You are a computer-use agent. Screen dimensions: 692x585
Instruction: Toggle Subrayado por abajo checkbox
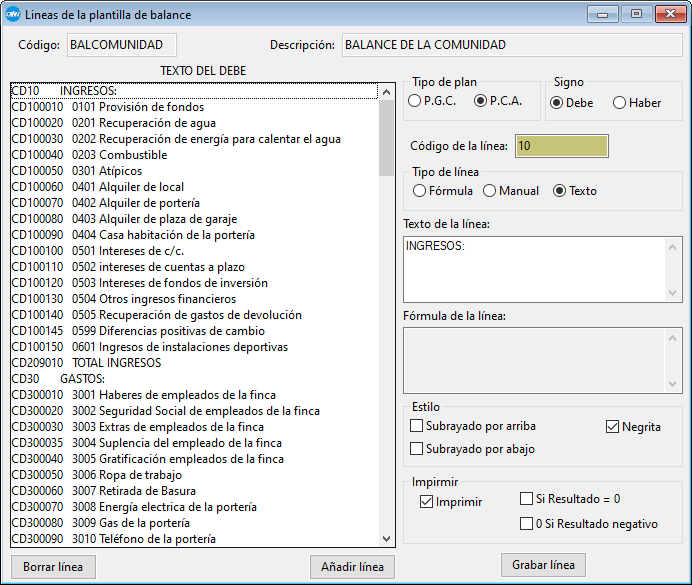click(417, 449)
